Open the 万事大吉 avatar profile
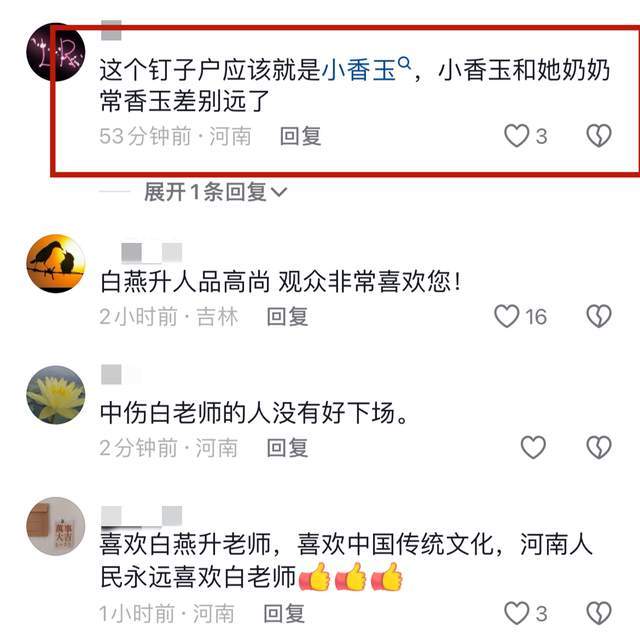Viewport: 640px width, 640px height. 56,526
